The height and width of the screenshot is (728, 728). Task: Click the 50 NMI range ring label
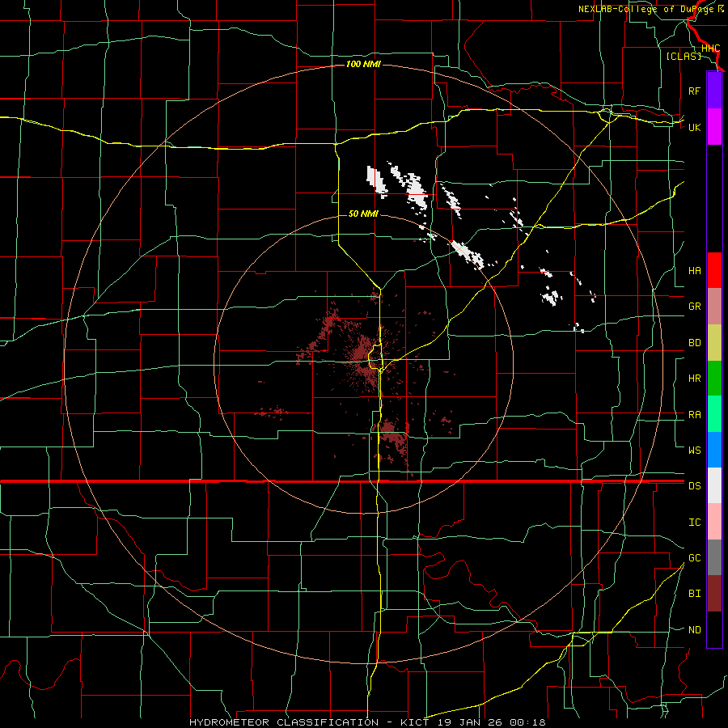coord(363,214)
